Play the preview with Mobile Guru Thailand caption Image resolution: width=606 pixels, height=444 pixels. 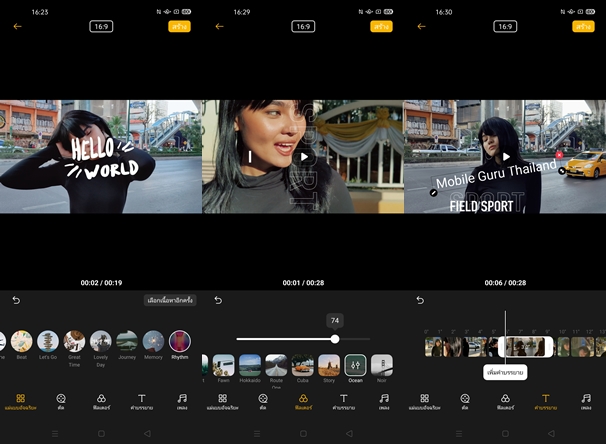click(x=506, y=156)
